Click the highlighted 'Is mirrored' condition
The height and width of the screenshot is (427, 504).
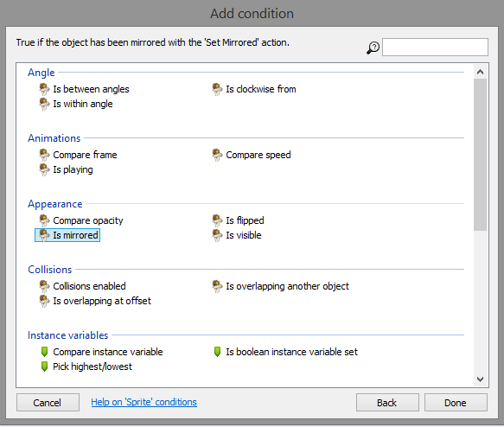67,235
